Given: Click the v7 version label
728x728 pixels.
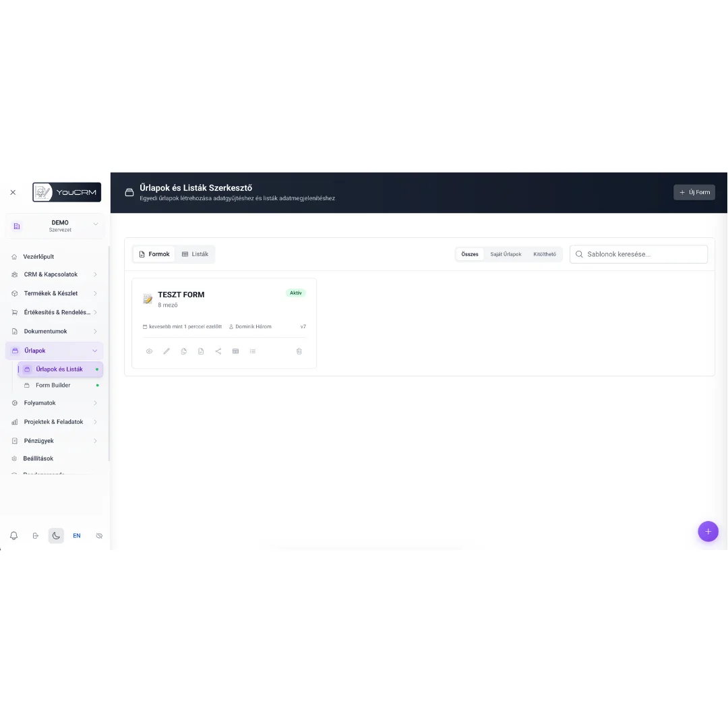Looking at the screenshot, I should click(x=303, y=327).
